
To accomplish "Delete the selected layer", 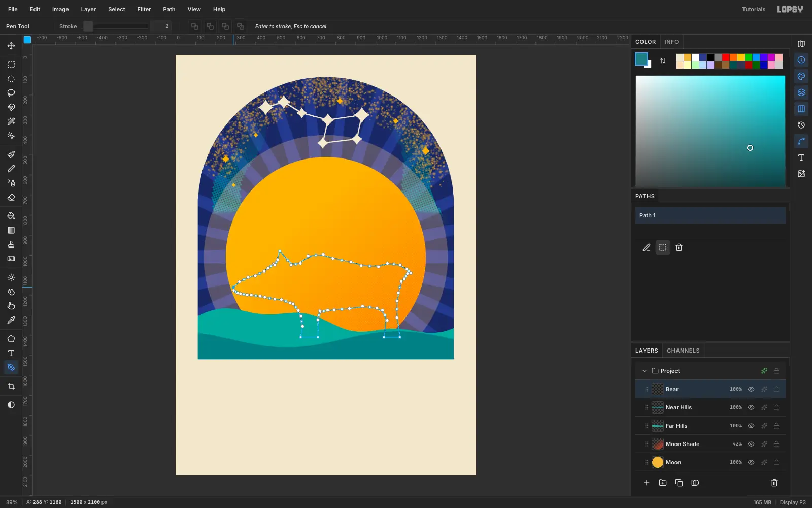I will pyautogui.click(x=774, y=483).
